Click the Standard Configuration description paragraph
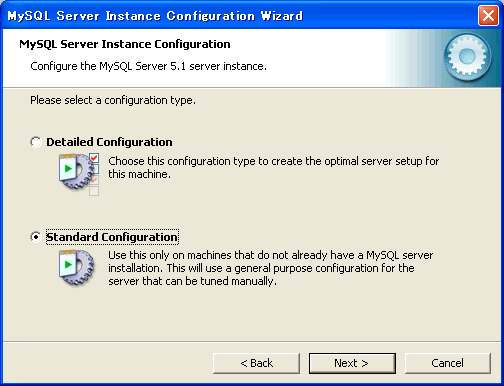 271,268
